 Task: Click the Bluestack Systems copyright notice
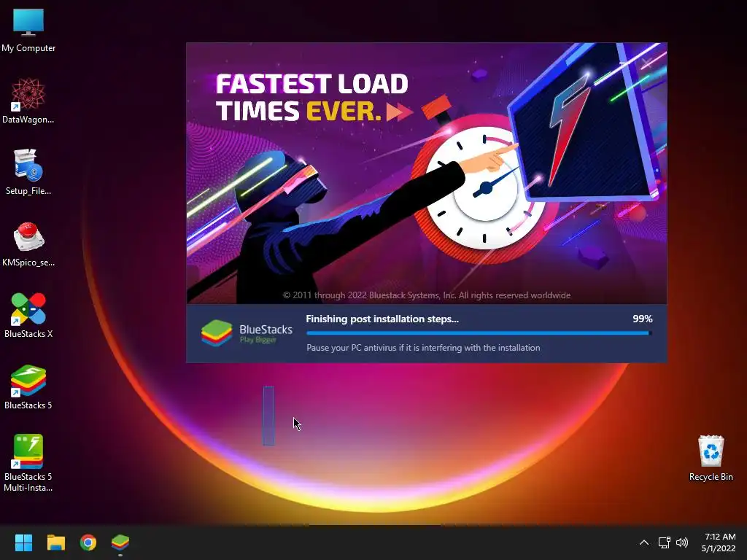pyautogui.click(x=426, y=295)
